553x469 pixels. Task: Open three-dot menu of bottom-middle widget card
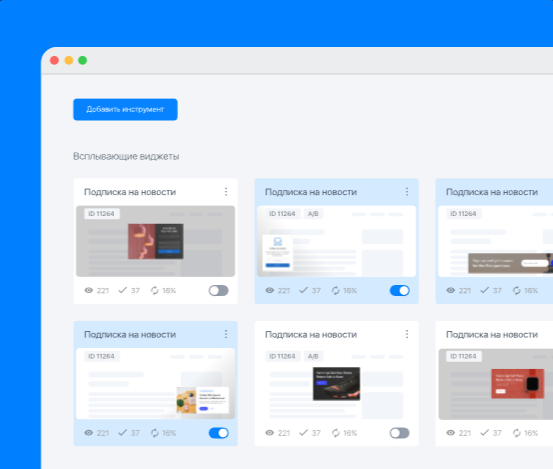click(407, 334)
